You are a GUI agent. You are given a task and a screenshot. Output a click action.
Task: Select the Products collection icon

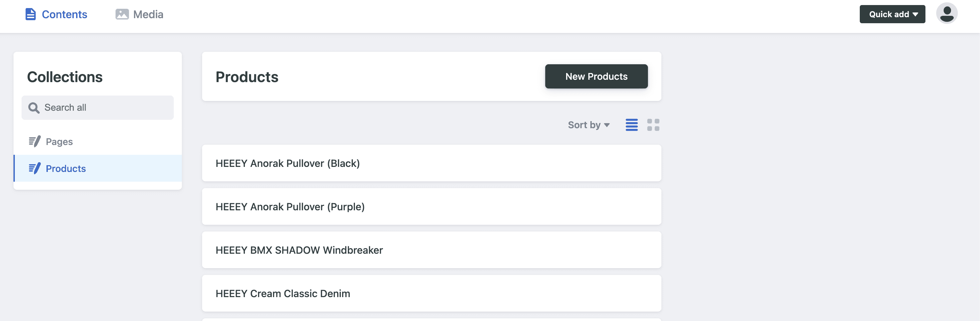coord(35,168)
